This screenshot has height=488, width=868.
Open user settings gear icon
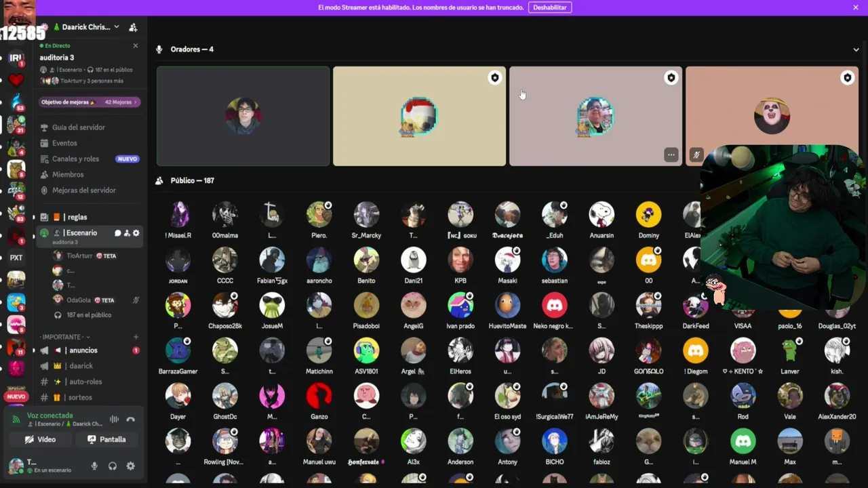tap(131, 466)
